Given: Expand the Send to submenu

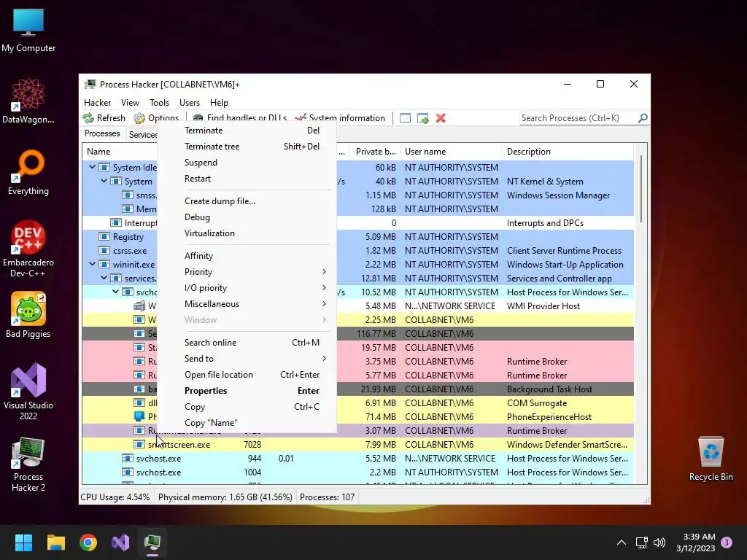Looking at the screenshot, I should pyautogui.click(x=247, y=359).
